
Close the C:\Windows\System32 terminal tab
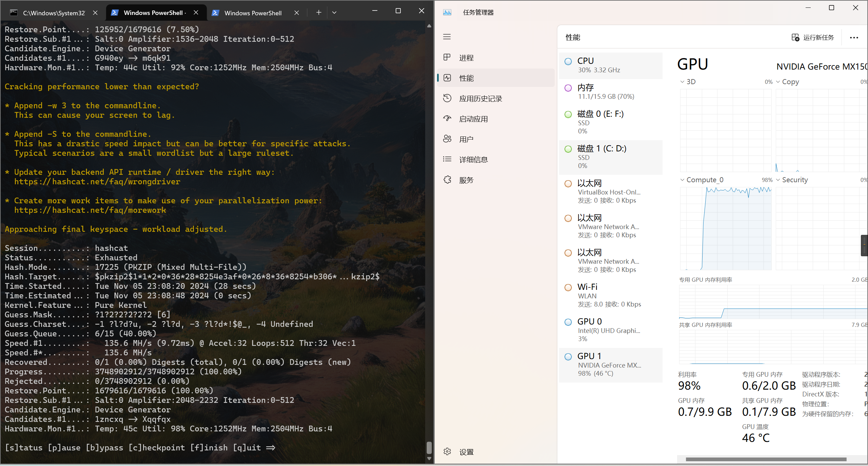(x=95, y=13)
